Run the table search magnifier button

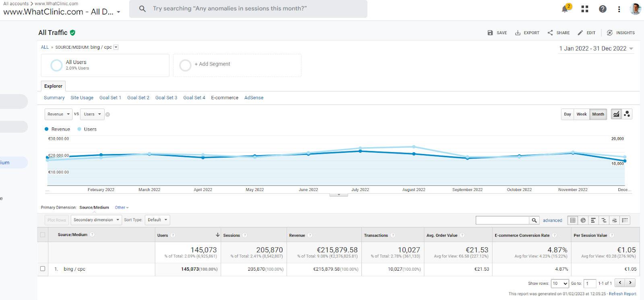click(534, 220)
